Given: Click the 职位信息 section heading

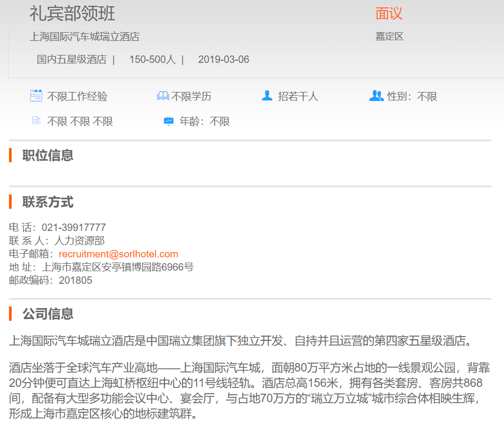Looking at the screenshot, I should [x=48, y=155].
